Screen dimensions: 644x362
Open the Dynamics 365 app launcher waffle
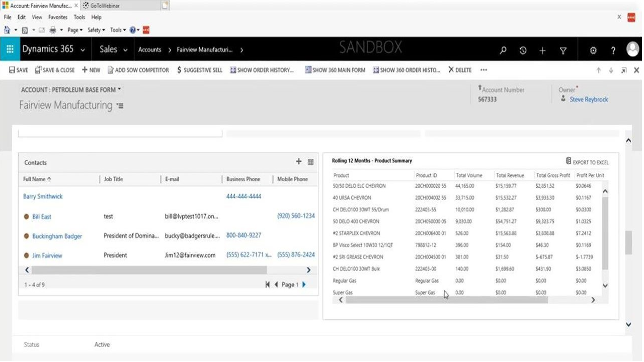point(10,49)
